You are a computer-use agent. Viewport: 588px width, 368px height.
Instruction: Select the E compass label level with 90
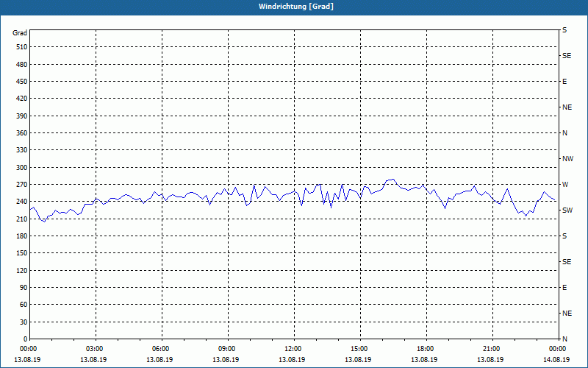[564, 288]
